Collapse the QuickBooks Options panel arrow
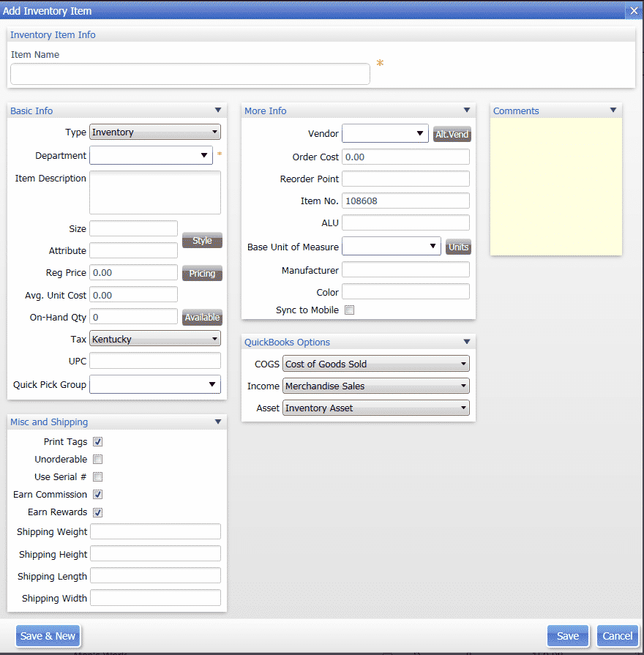The image size is (644, 655). coord(466,342)
